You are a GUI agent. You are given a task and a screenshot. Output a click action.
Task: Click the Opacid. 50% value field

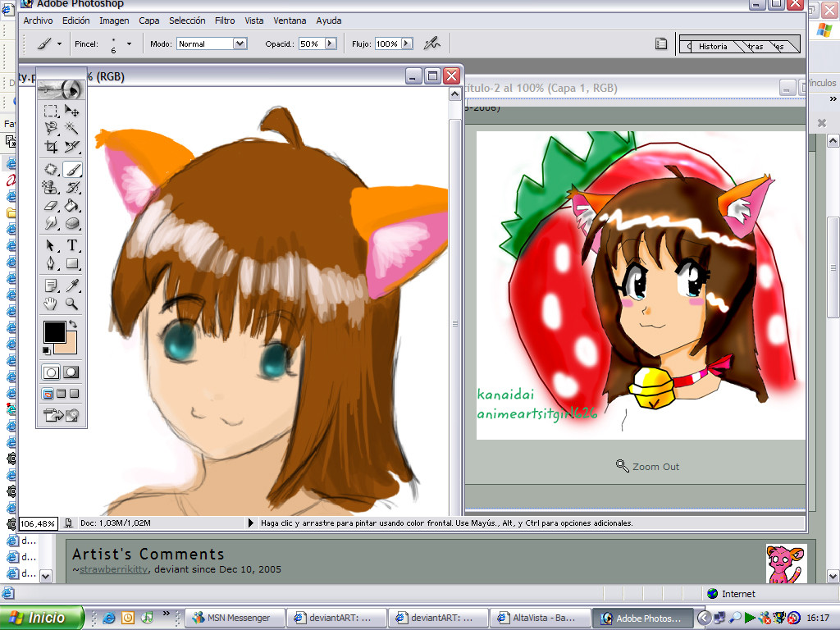pos(309,44)
